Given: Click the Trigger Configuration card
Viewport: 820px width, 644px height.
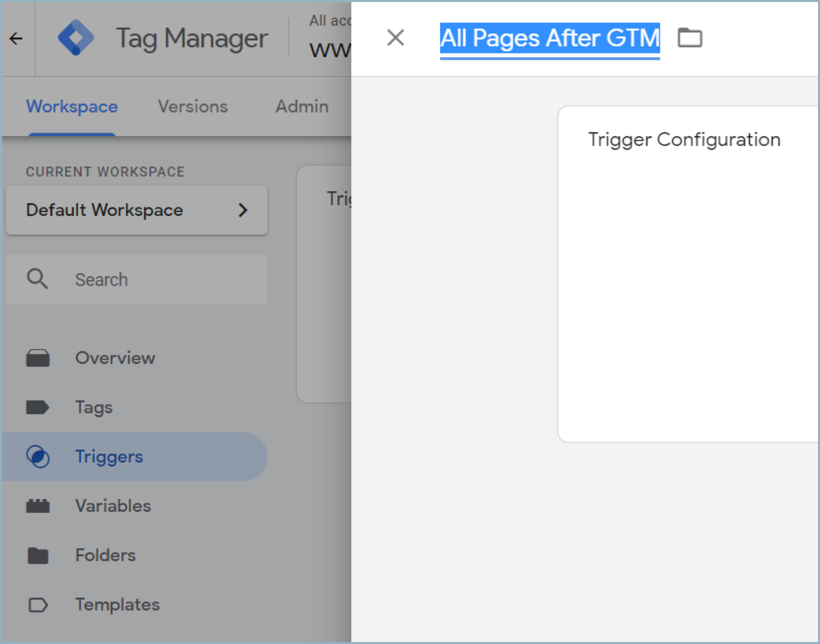Looking at the screenshot, I should coord(689,274).
